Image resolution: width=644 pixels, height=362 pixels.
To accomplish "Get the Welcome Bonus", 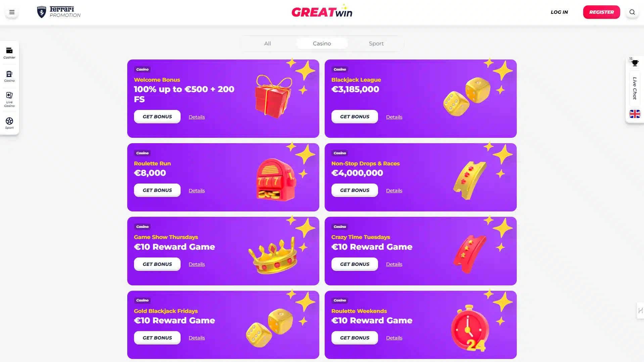I will point(157,117).
